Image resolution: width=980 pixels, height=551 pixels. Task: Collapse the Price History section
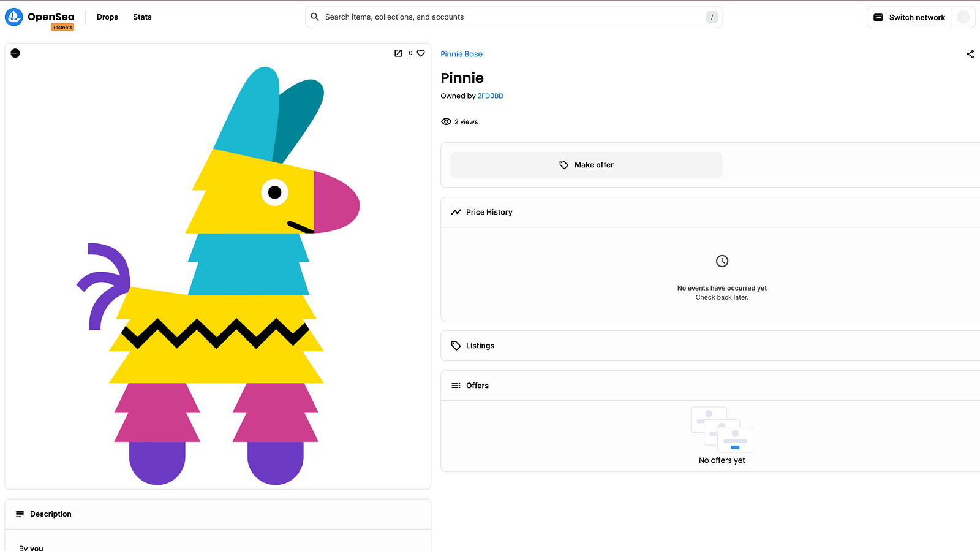coord(710,212)
